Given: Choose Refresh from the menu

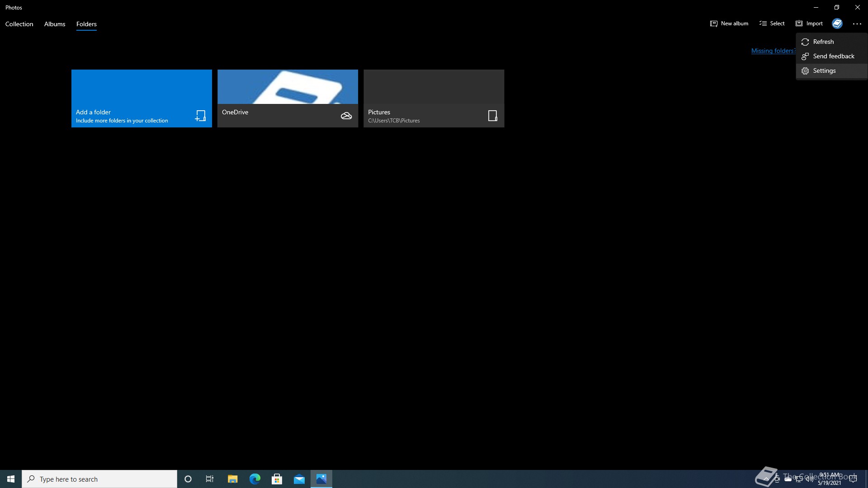Looking at the screenshot, I should click(823, 42).
